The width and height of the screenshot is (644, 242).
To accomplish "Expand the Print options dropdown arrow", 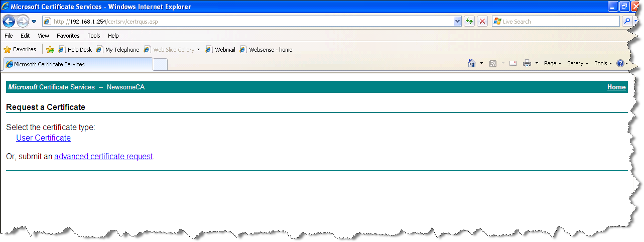I will [537, 63].
